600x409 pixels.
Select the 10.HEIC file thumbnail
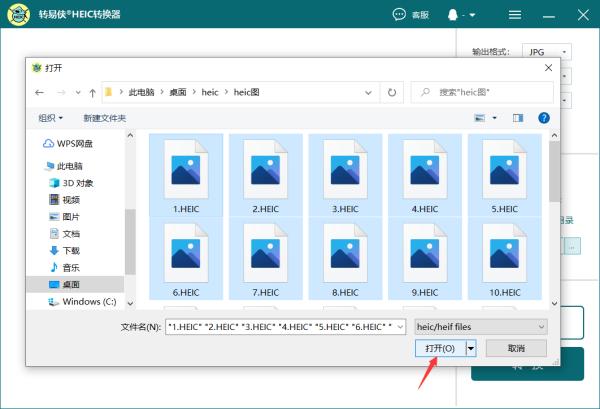(x=505, y=258)
